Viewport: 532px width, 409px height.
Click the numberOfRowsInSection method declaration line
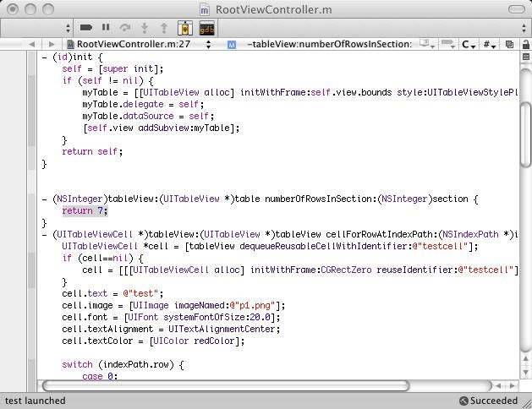pyautogui.click(x=261, y=199)
